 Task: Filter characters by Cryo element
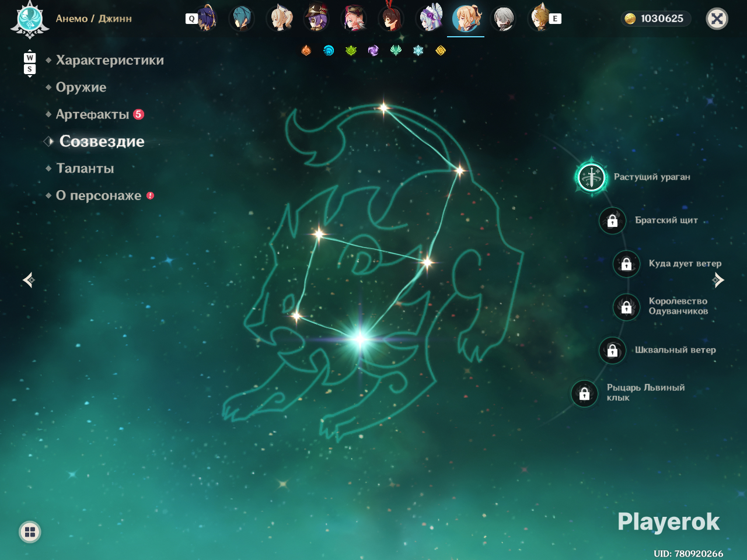coord(418,51)
